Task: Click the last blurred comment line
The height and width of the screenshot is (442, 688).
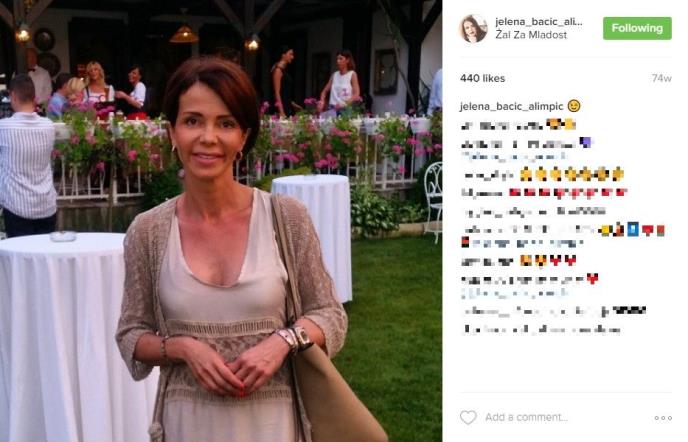Action: coord(541,329)
